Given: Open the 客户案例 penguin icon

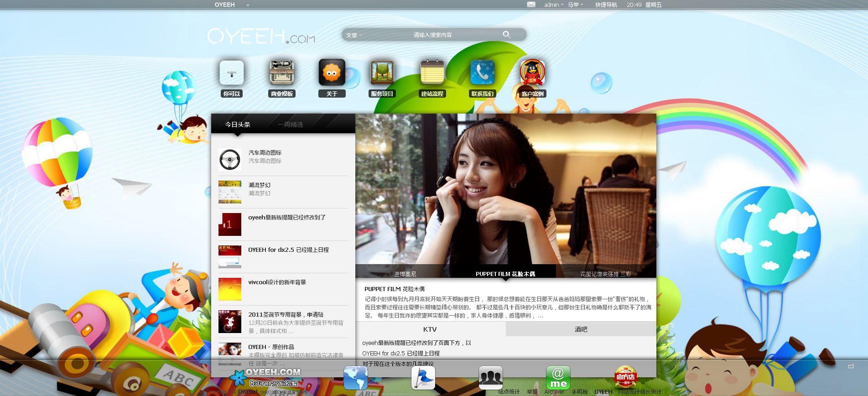Looking at the screenshot, I should pyautogui.click(x=533, y=73).
